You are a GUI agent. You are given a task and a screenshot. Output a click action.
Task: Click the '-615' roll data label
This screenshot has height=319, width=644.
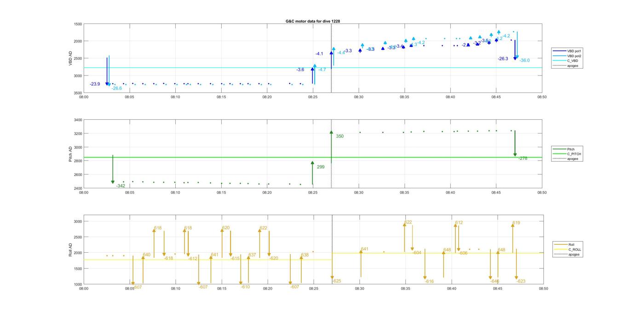pos(235,259)
